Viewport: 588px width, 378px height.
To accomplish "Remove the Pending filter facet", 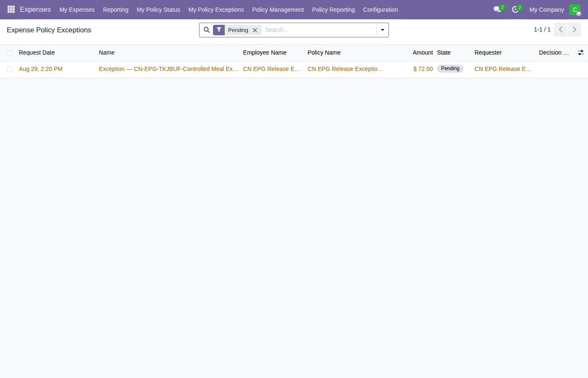I will (255, 30).
